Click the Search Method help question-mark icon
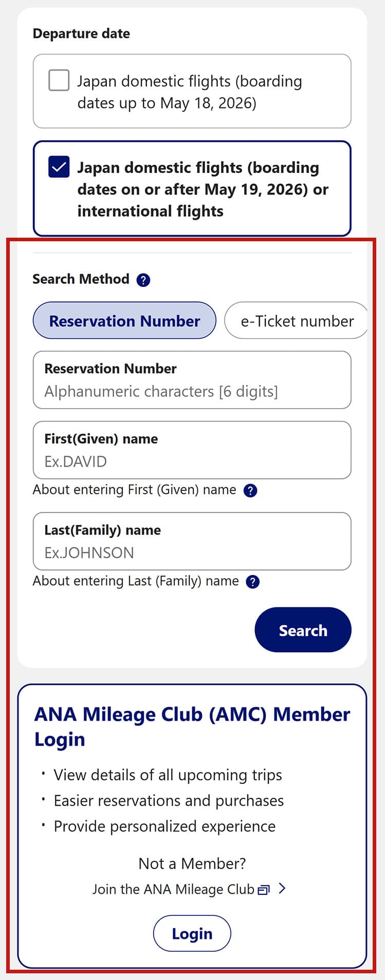385x980 pixels. (143, 280)
